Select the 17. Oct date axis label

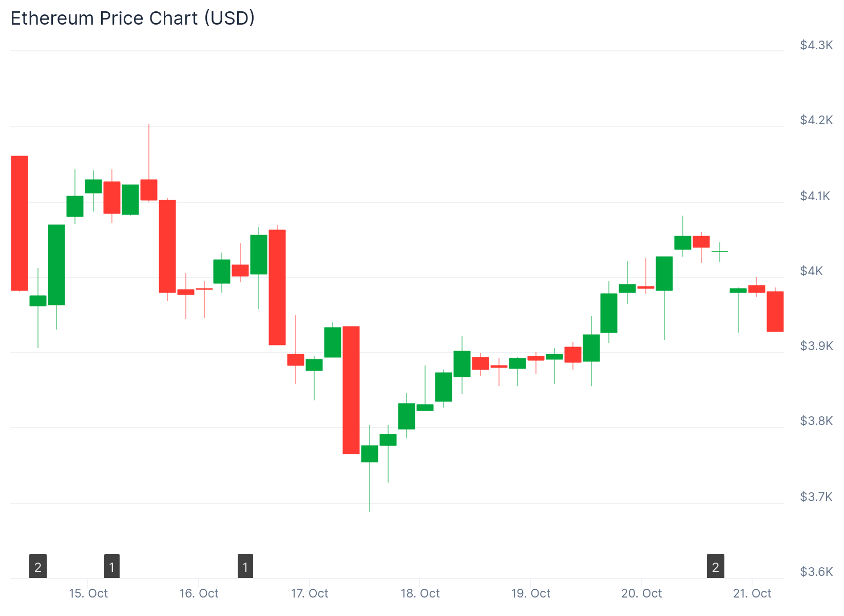click(x=310, y=593)
